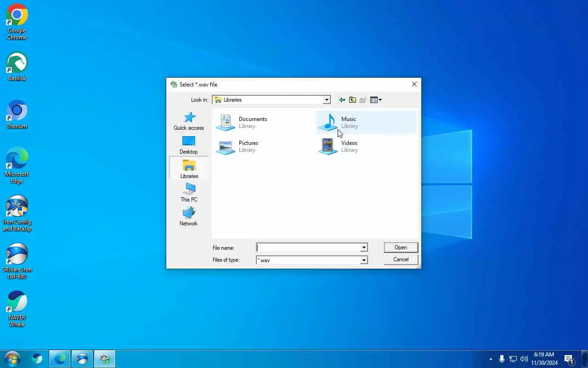Select the SRWare Iron (64-Bit) desktop icon
588x368 pixels.
pos(17,261)
